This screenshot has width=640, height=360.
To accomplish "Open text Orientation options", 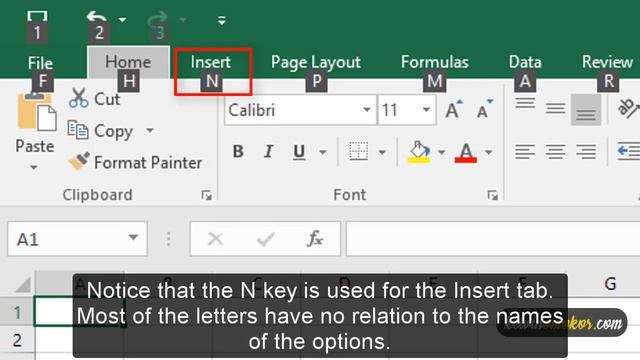I will click(628, 109).
